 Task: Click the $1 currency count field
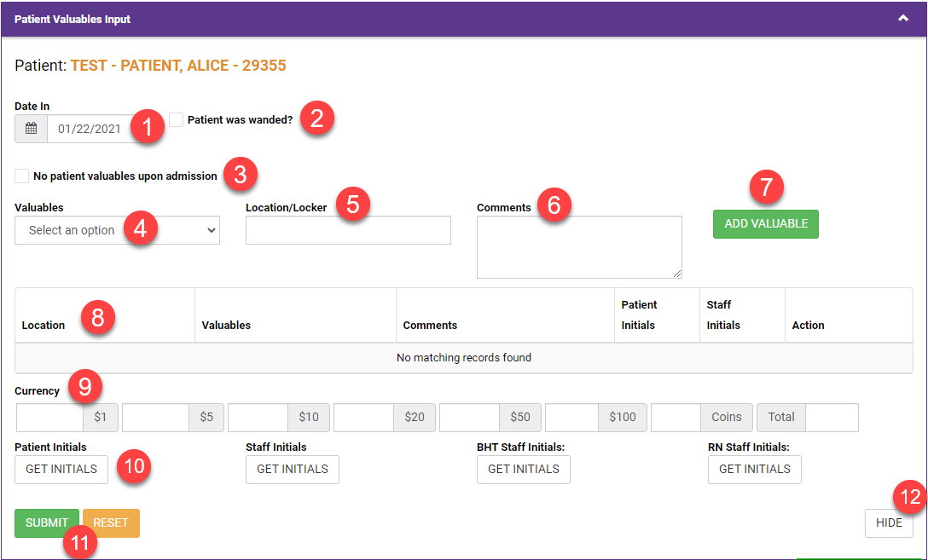pos(49,418)
